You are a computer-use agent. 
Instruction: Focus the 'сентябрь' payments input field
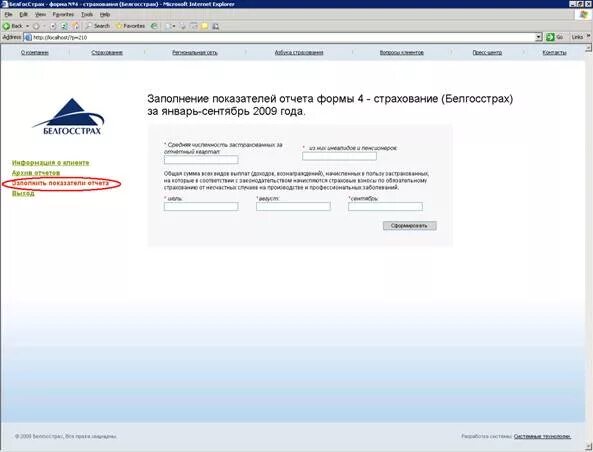click(385, 207)
